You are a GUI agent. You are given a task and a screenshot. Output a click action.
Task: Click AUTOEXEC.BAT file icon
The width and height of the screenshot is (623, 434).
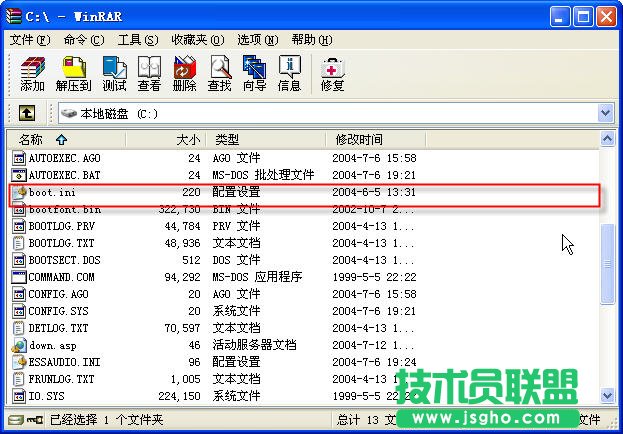(x=19, y=175)
